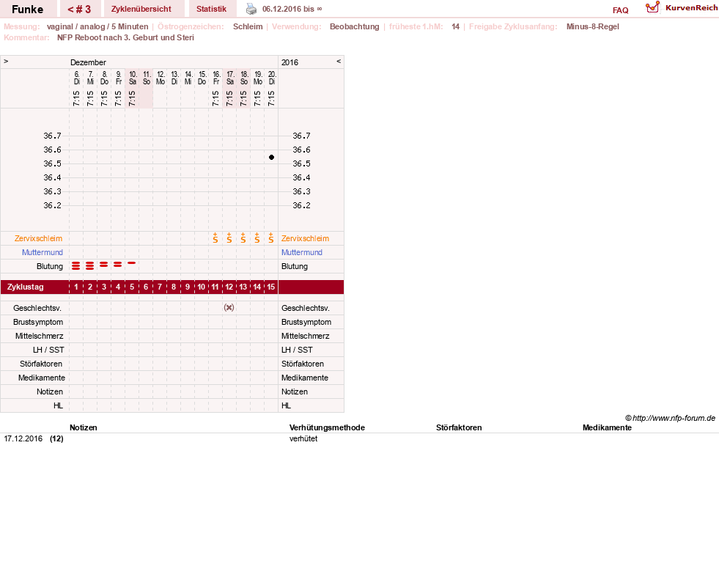Click the left LH / SST row label
Screen dimensions: 719x588
[48, 350]
